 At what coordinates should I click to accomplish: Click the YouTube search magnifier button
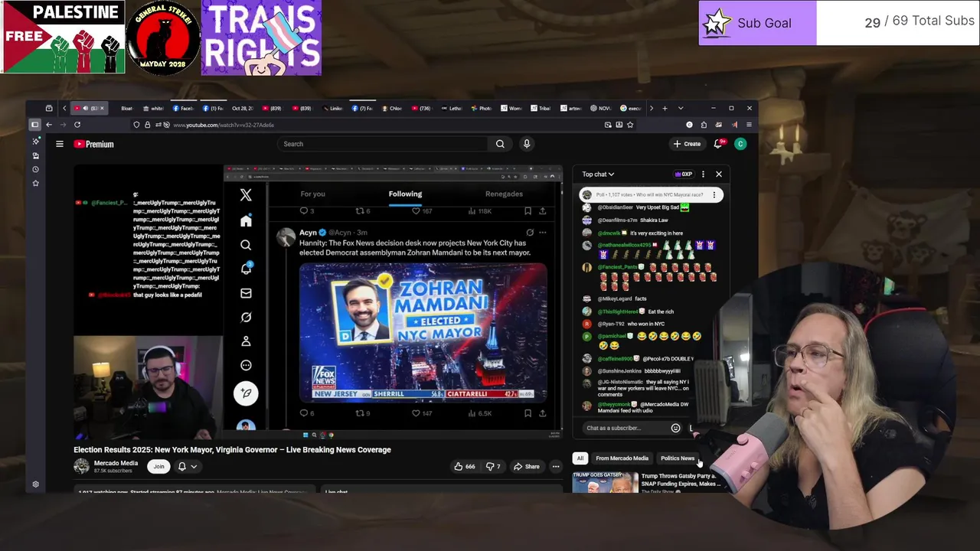500,144
